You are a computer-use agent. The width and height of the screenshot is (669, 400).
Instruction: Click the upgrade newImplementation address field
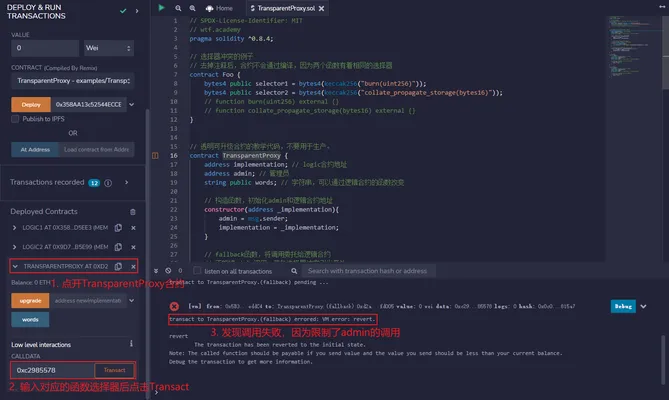(88, 301)
